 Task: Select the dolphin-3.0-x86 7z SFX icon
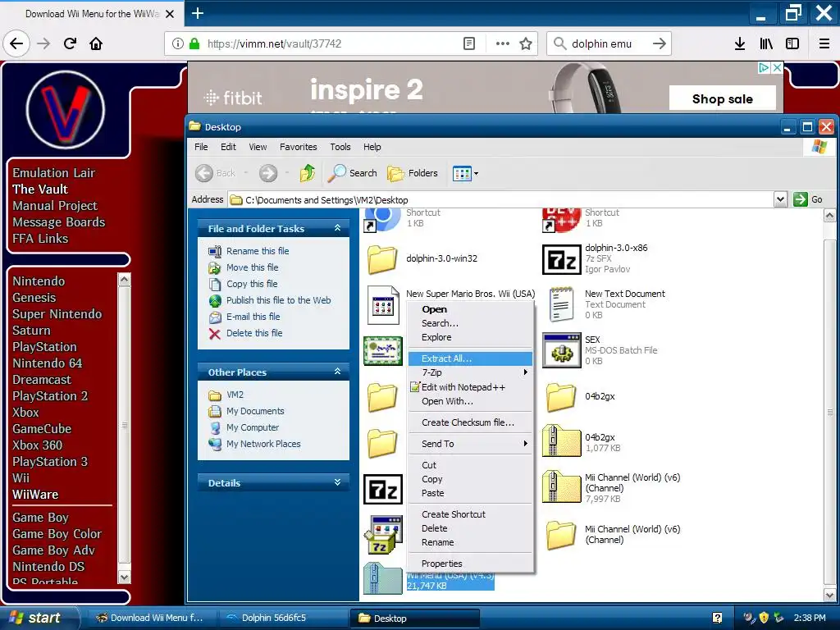[x=561, y=259]
